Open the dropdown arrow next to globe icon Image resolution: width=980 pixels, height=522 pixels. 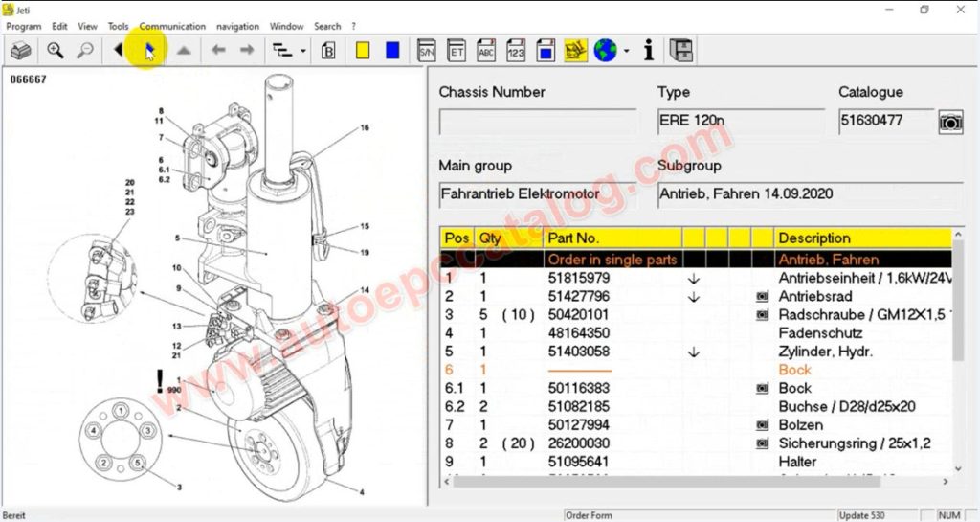[x=626, y=52]
